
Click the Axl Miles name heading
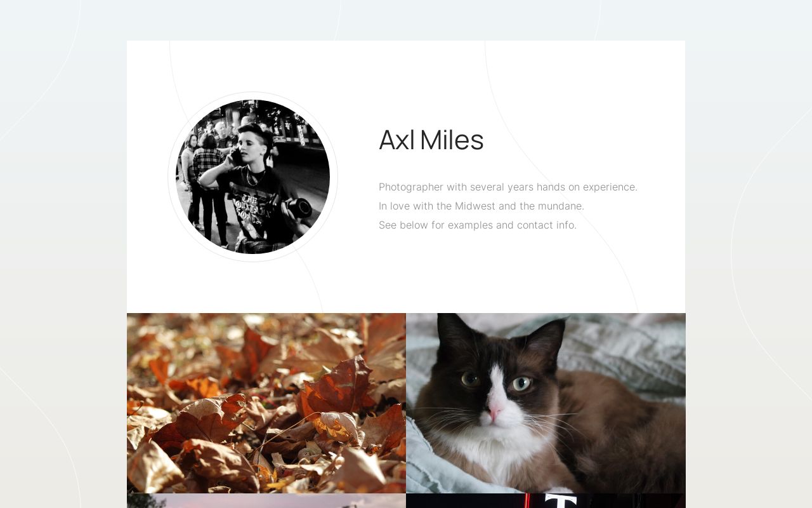(431, 140)
